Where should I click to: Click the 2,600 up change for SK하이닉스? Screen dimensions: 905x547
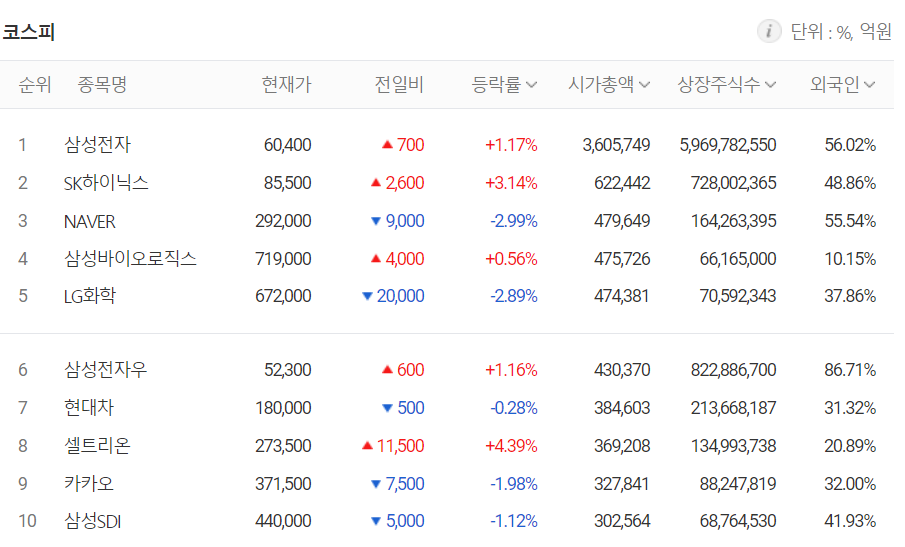398,183
